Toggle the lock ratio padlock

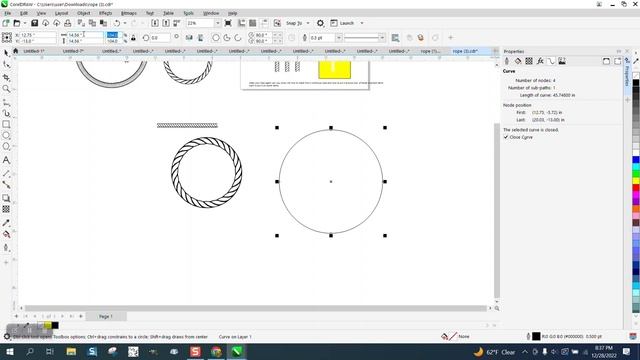(x=133, y=38)
